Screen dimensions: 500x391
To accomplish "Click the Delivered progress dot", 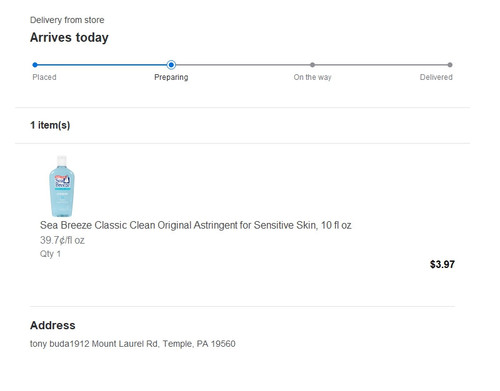I will [x=450, y=65].
